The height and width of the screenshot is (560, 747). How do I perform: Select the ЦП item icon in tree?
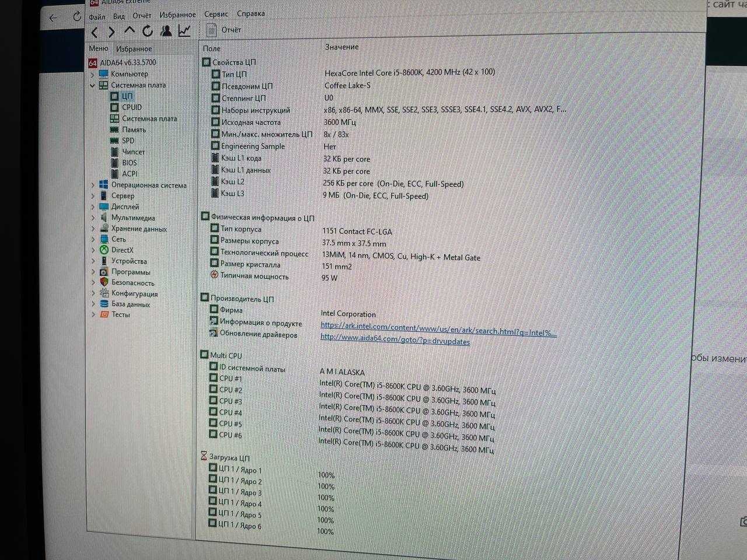[114, 96]
